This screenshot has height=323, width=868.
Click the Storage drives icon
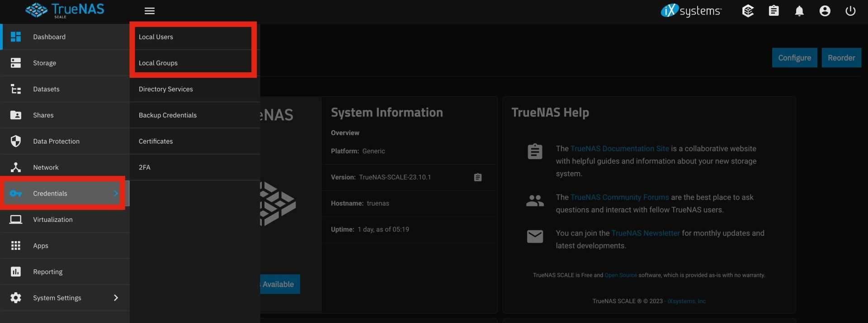[16, 63]
